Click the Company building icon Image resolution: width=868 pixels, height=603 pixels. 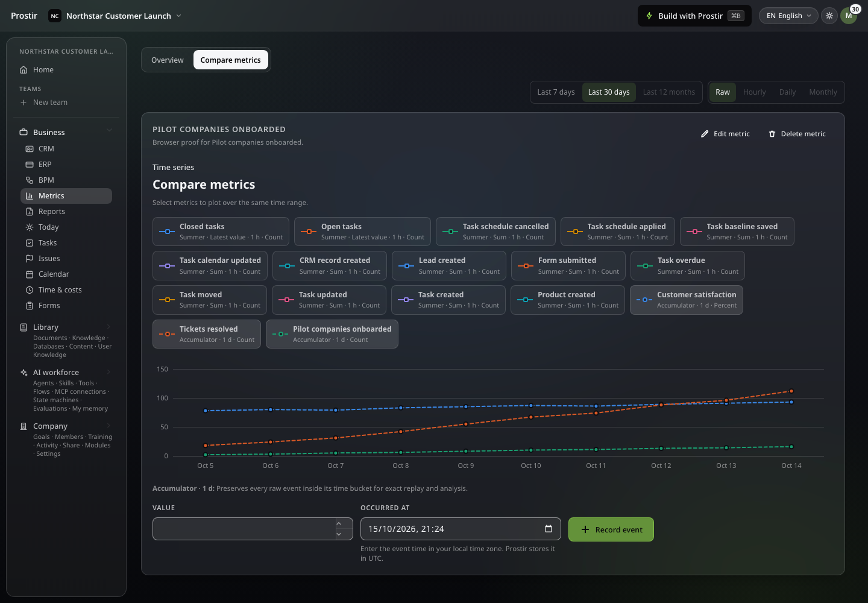point(24,426)
